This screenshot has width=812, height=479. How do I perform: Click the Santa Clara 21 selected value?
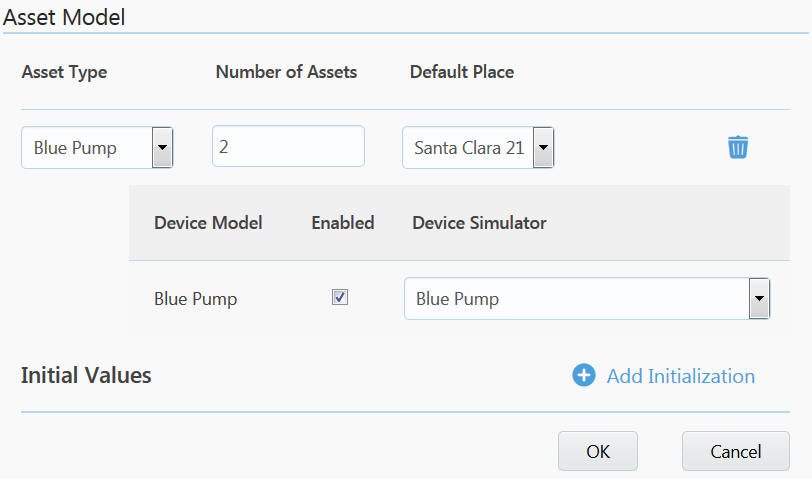coord(468,148)
